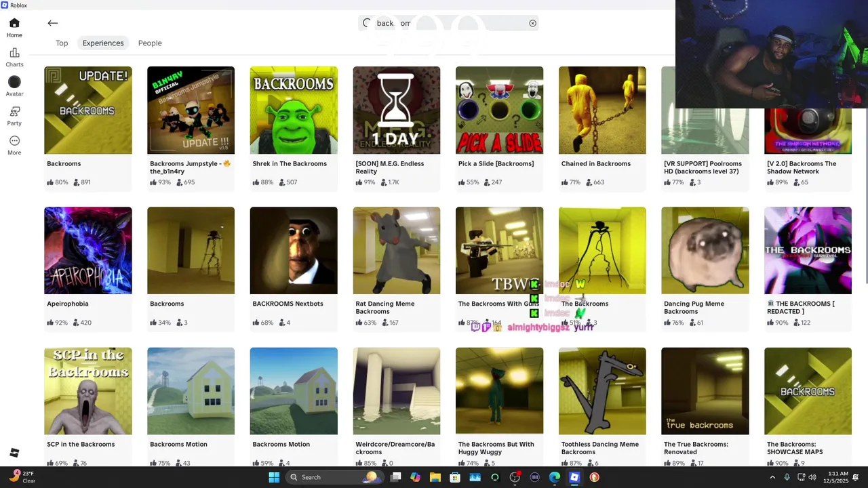Switch to the People tab
Viewport: 868px width, 488px height.
(x=150, y=43)
